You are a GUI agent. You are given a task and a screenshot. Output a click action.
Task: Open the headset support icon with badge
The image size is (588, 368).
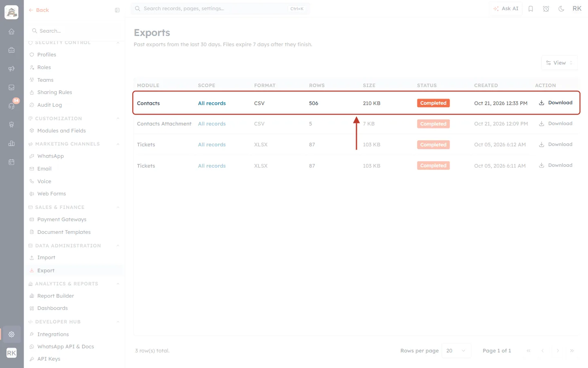(x=11, y=106)
